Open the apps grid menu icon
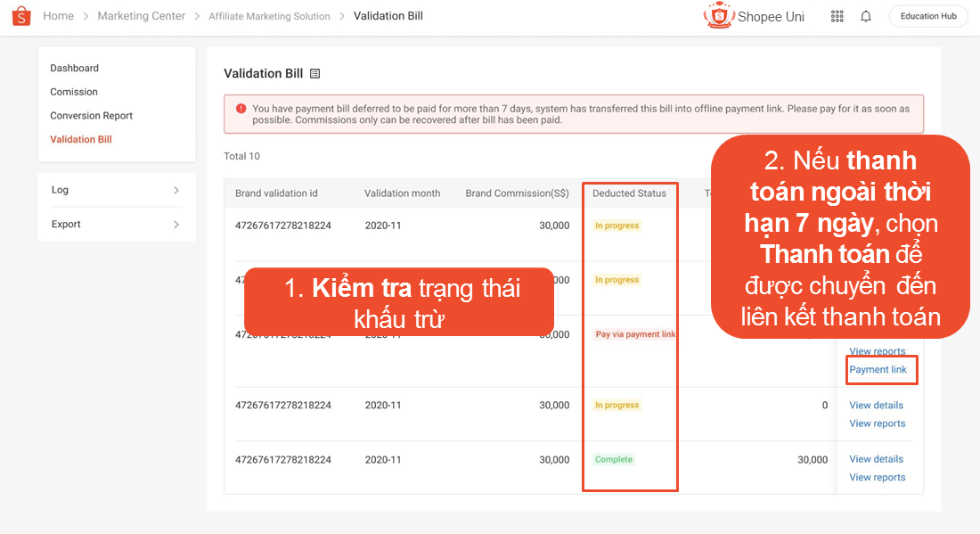The image size is (980, 534). point(837,16)
